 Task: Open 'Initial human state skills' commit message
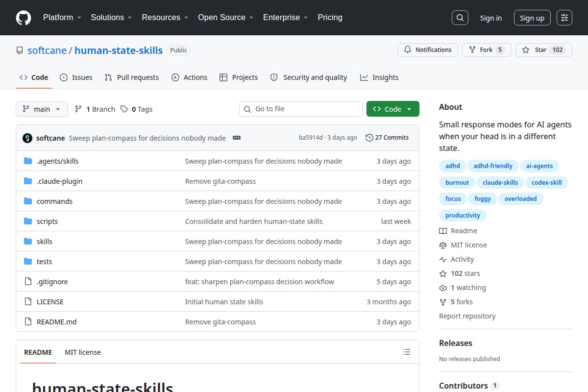pyautogui.click(x=224, y=302)
